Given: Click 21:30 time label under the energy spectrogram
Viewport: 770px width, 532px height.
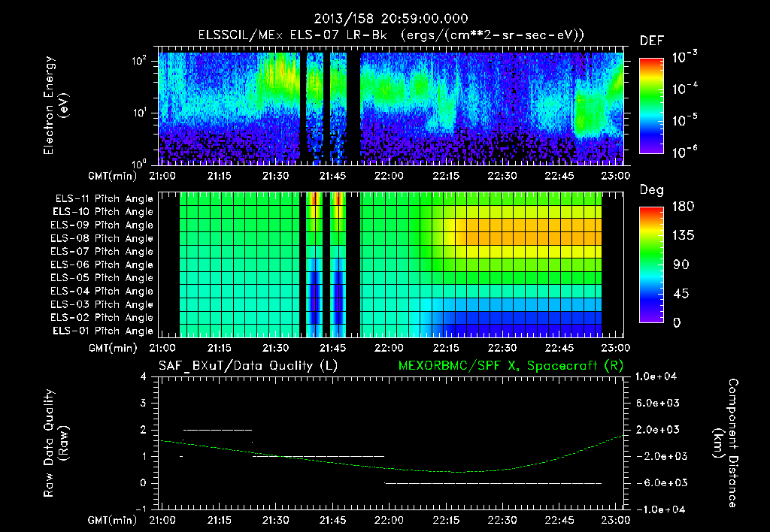Looking at the screenshot, I should click(x=275, y=176).
